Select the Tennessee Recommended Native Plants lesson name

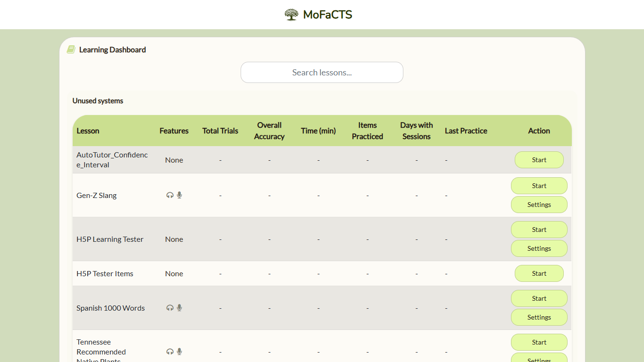tap(101, 352)
